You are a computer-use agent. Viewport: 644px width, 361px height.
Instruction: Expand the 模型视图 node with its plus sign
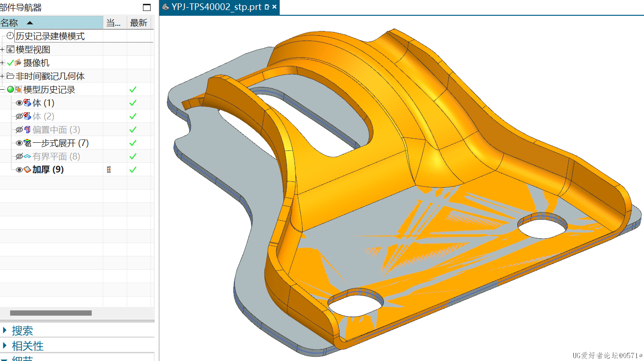2,49
